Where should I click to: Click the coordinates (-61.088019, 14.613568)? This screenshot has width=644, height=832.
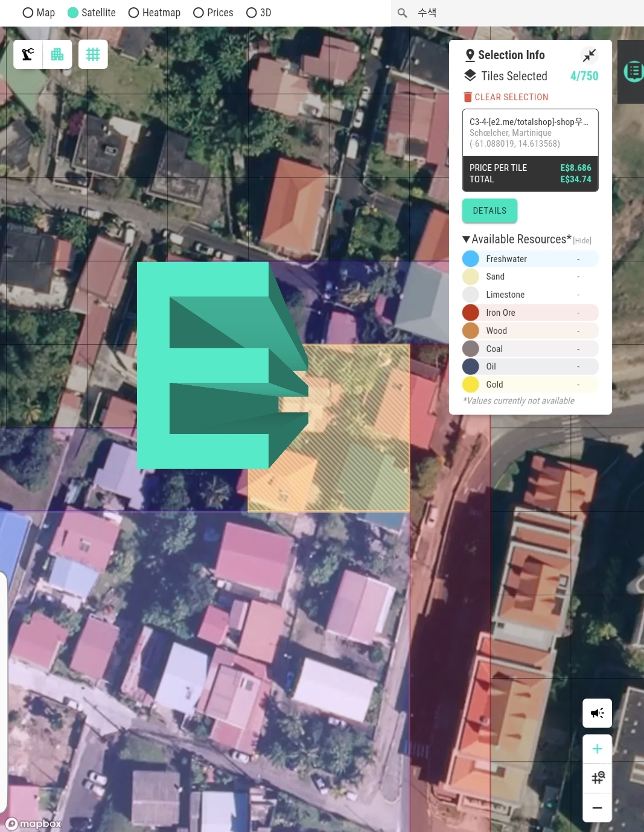tap(515, 144)
